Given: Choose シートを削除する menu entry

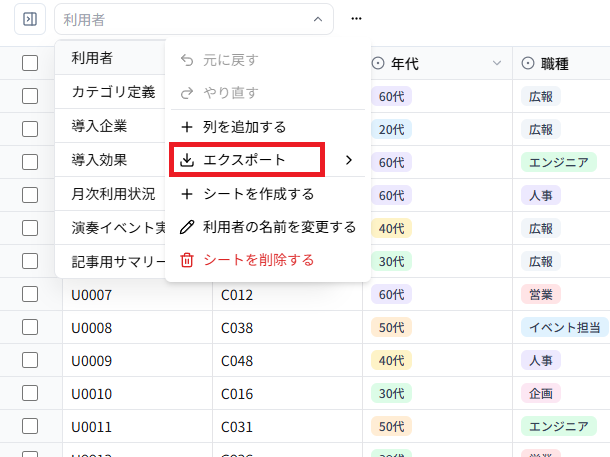Looking at the screenshot, I should point(268,260).
